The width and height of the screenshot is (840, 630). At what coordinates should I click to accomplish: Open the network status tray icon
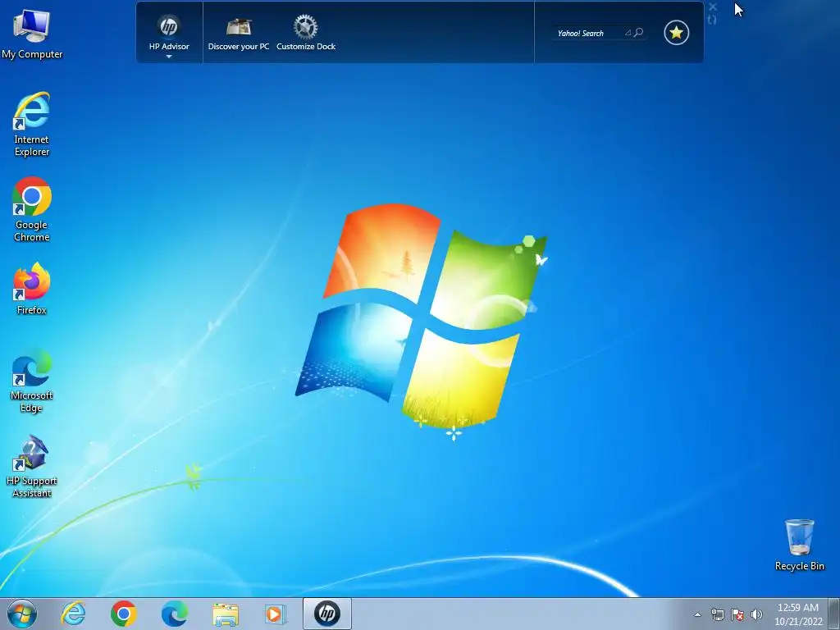(717, 614)
